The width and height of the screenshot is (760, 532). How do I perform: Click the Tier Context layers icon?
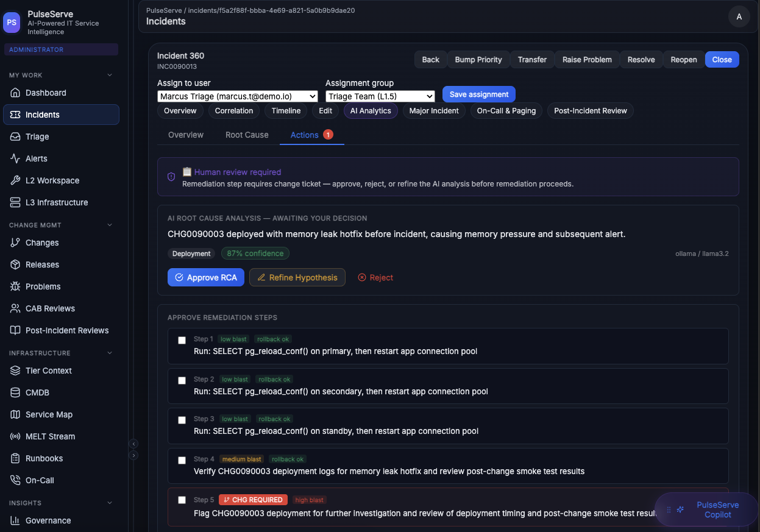coord(15,371)
